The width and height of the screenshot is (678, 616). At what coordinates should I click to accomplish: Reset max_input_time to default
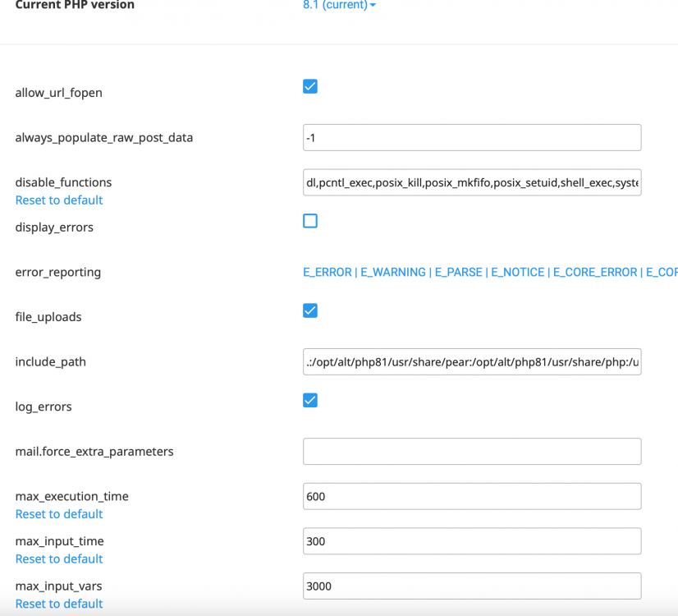pos(58,559)
